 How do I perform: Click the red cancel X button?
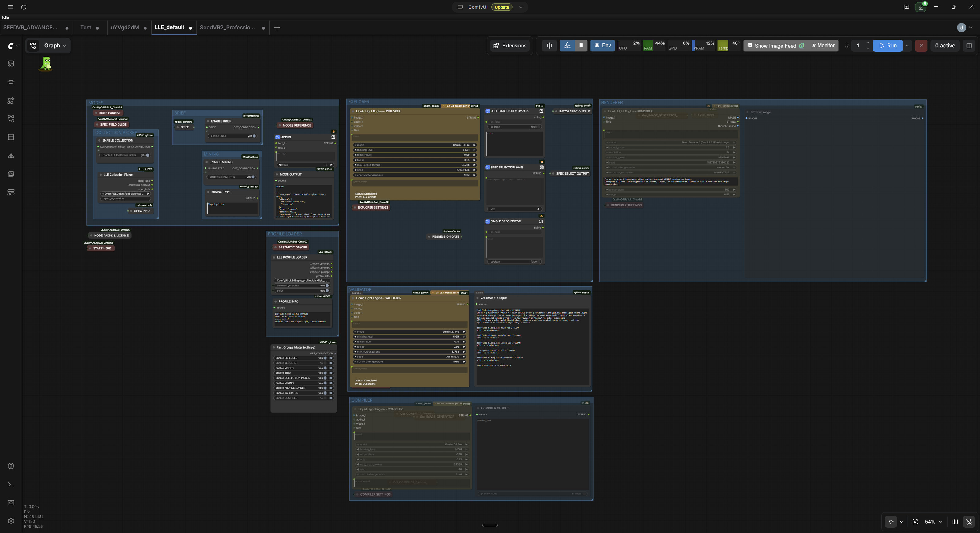[921, 46]
